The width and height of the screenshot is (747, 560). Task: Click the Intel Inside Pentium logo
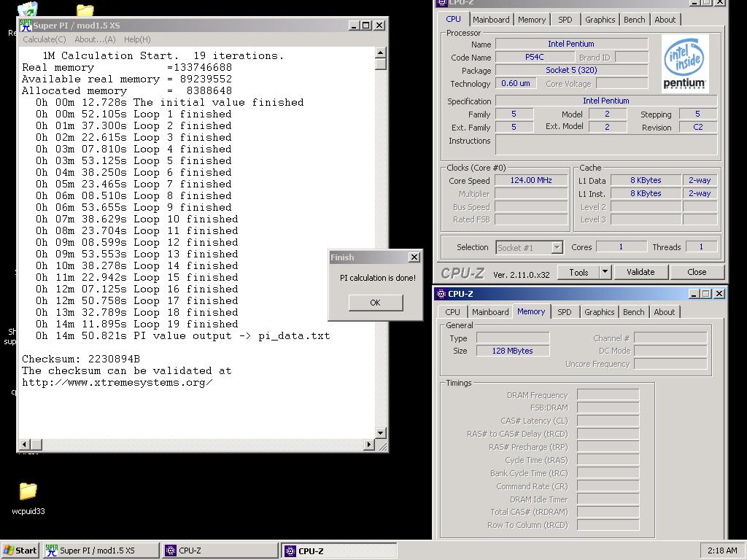[x=684, y=63]
